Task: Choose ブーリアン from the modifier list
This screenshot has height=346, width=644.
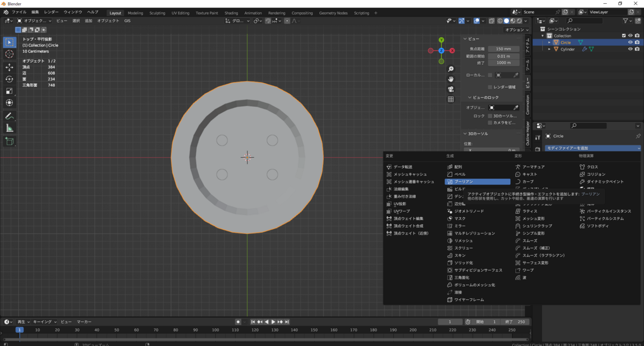Action: 477,182
